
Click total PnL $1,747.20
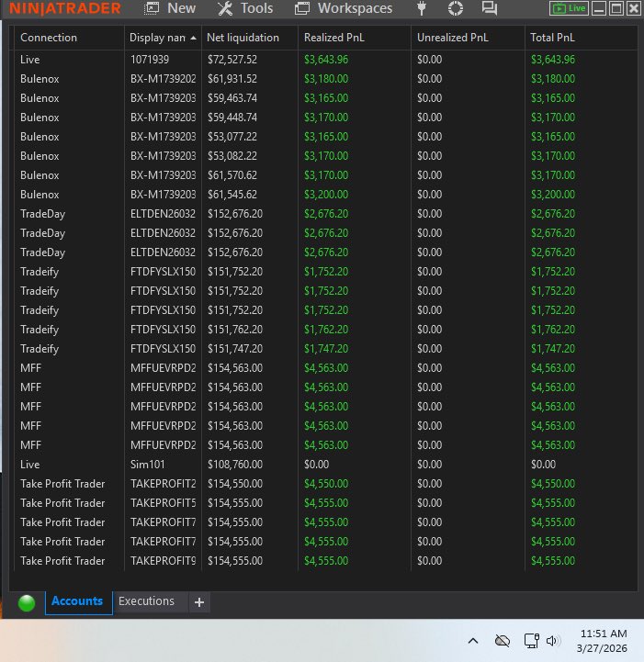pyautogui.click(x=553, y=349)
